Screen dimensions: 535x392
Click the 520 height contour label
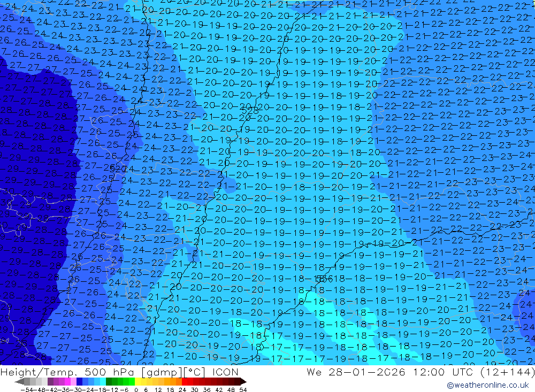tap(118, 168)
